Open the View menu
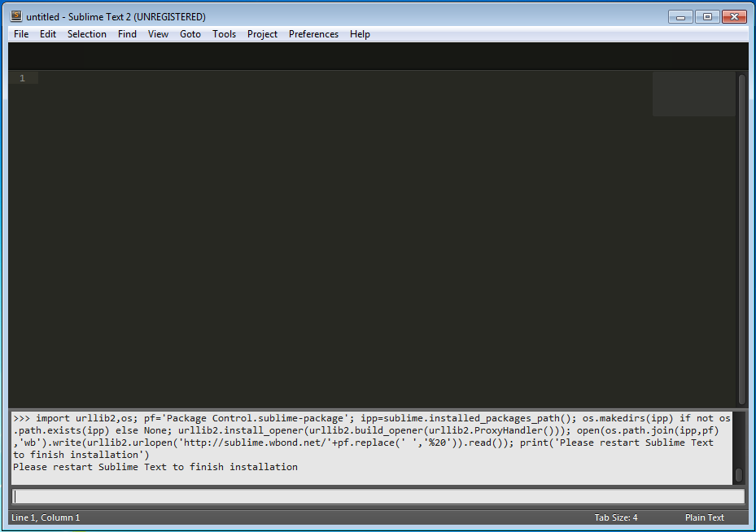 158,34
